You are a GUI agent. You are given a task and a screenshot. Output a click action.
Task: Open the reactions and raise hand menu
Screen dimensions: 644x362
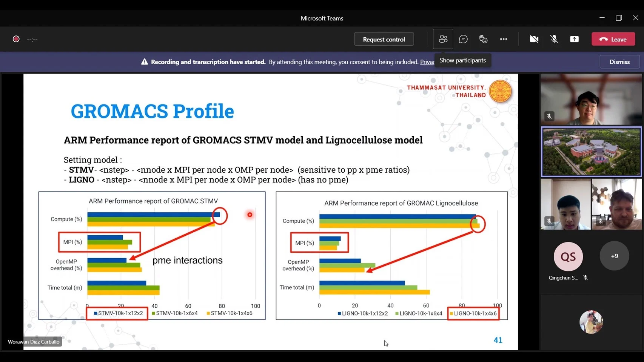(x=483, y=39)
